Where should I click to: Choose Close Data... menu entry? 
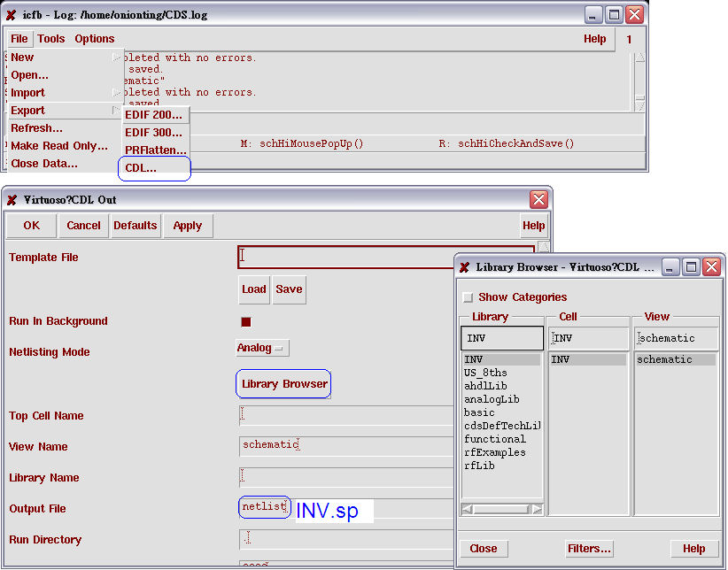[x=65, y=164]
